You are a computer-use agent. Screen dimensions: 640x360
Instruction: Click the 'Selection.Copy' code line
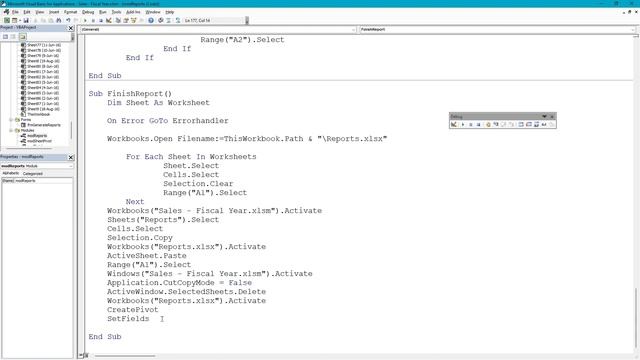click(x=140, y=238)
